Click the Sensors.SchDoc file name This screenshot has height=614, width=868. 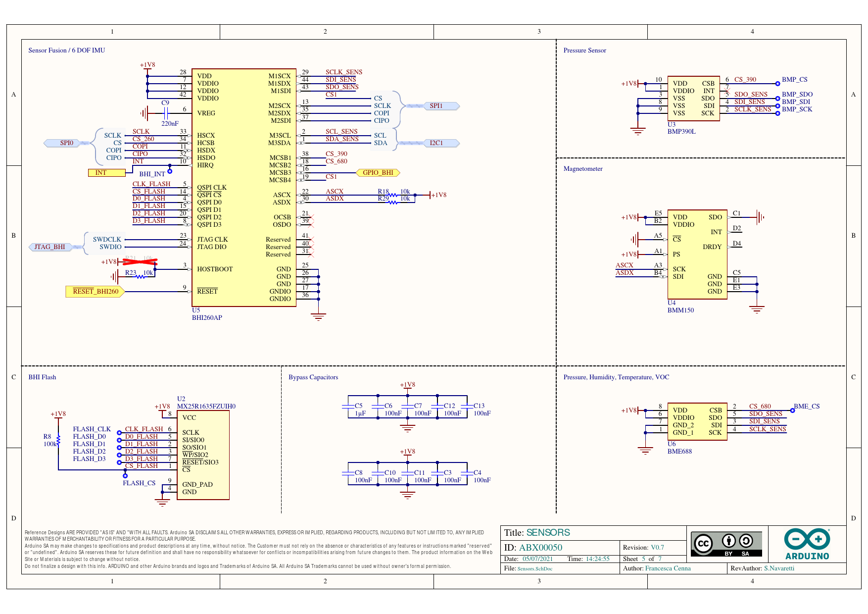pyautogui.click(x=534, y=569)
